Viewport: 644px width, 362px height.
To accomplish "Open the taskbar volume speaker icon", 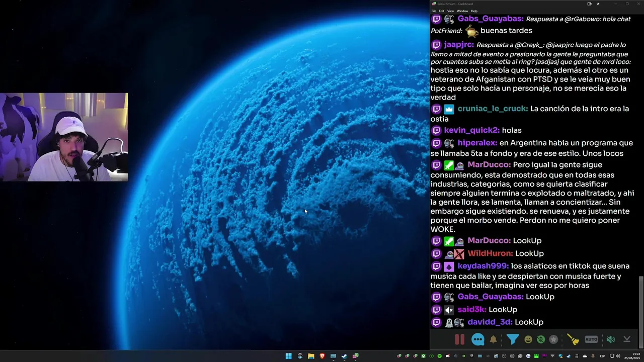I will [618, 356].
